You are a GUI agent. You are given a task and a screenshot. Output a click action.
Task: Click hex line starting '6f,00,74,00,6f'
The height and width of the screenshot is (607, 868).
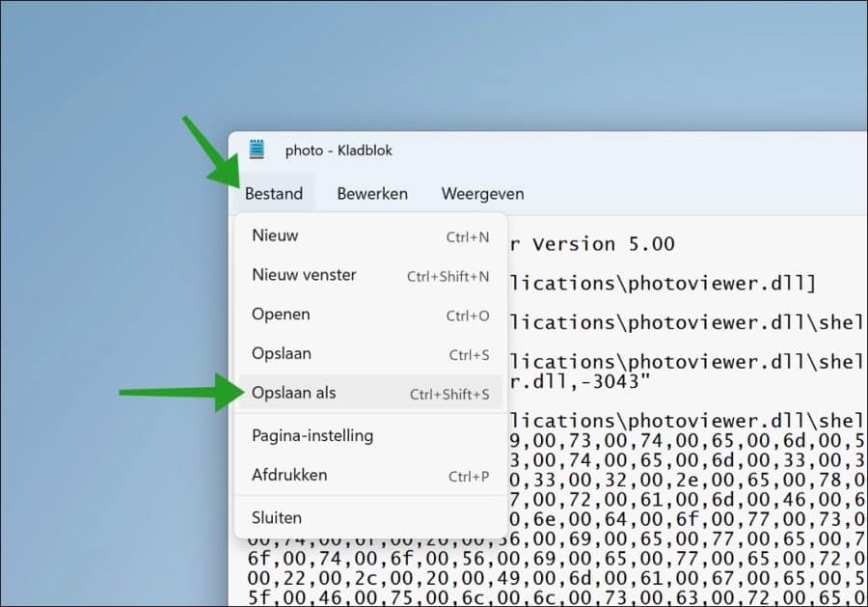pos(556,558)
